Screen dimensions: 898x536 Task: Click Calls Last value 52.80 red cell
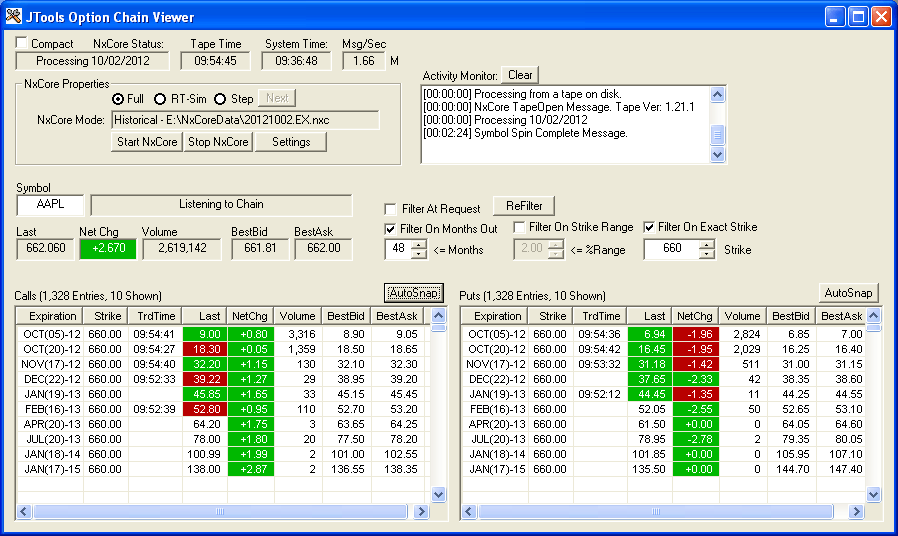click(205, 409)
